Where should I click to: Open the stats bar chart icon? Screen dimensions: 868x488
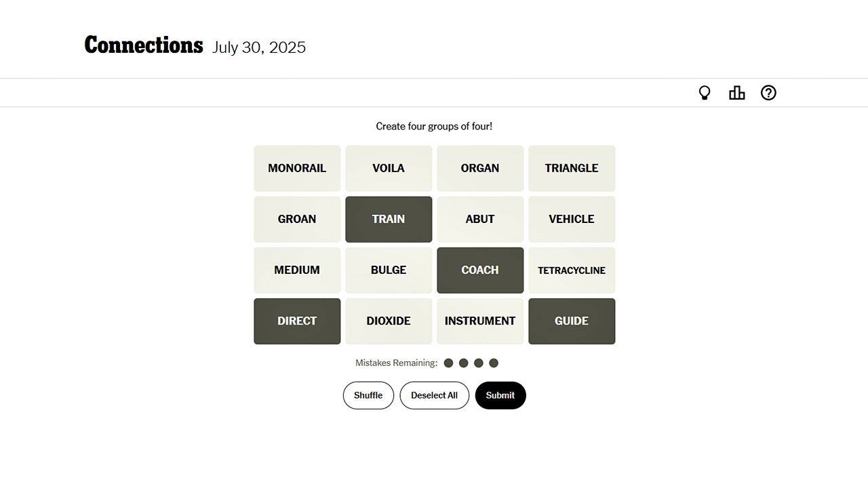(736, 93)
